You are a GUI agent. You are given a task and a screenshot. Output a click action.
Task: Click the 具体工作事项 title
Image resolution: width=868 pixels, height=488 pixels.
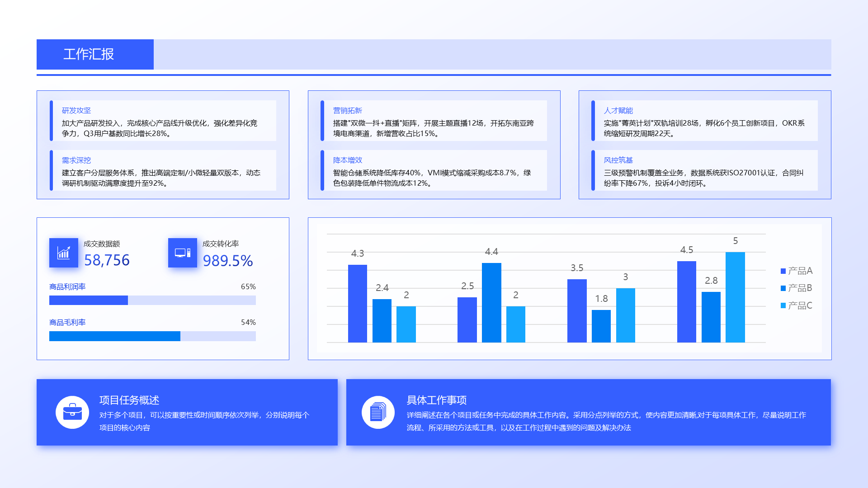(x=437, y=400)
